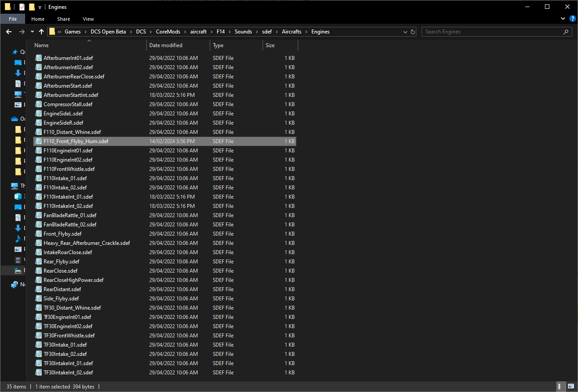Navigate to sdef in the breadcrumb
This screenshot has height=392, width=578.
(x=267, y=32)
